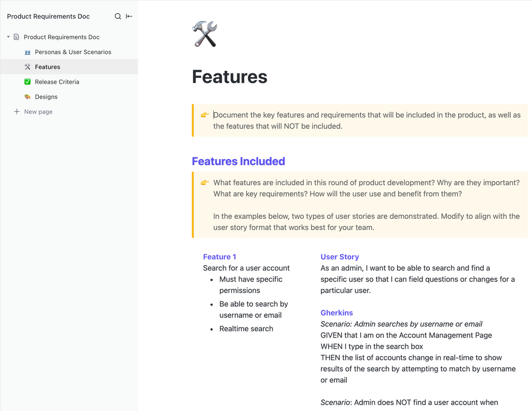Click the New page button
This screenshot has width=532, height=411.
click(34, 111)
